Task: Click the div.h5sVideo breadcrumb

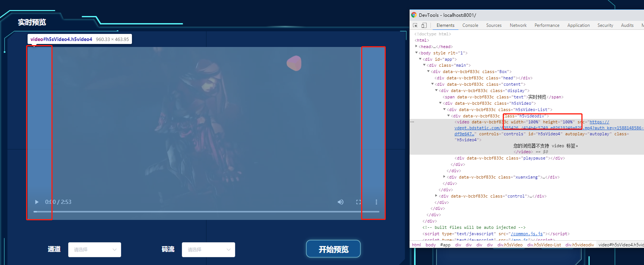Action: click(x=510, y=245)
